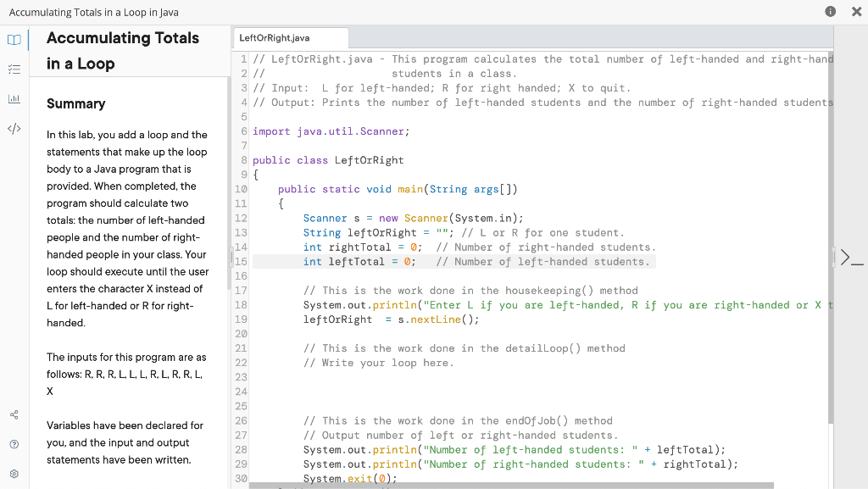
Task: Click the 'leftOrRight = s.nextLine();' line
Action: pyautogui.click(x=391, y=320)
